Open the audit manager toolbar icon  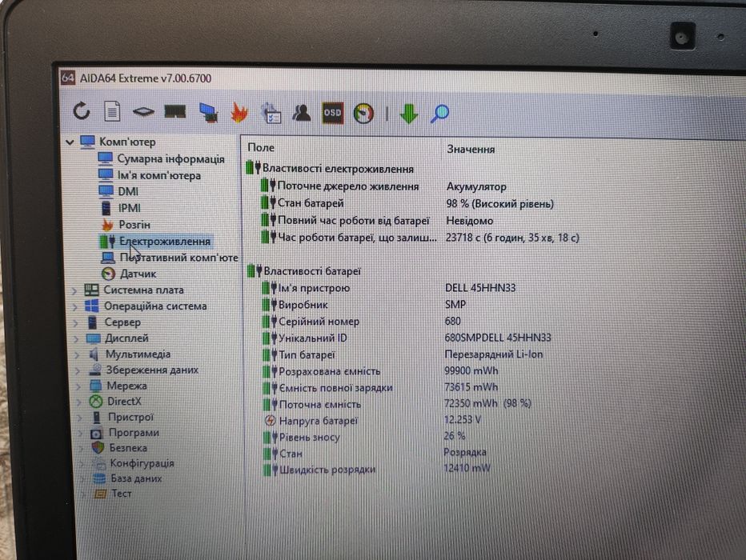click(x=271, y=113)
